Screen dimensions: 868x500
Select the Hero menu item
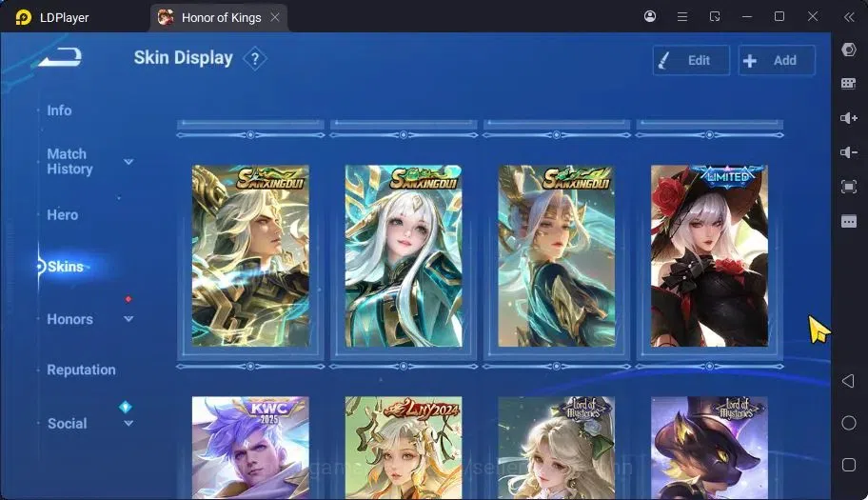63,215
